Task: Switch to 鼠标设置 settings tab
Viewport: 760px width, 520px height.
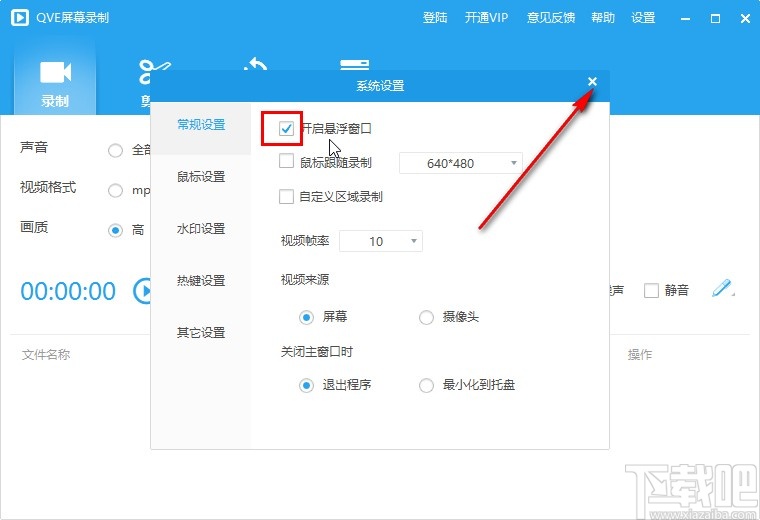Action: pyautogui.click(x=201, y=177)
